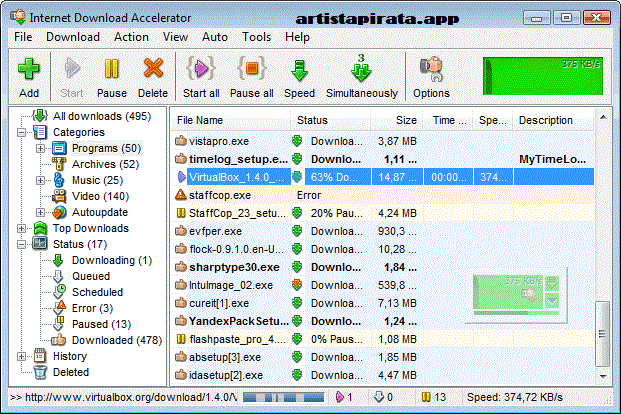Click the Simultaneously downloads icon
The width and height of the screenshot is (621, 414).
[x=362, y=78]
